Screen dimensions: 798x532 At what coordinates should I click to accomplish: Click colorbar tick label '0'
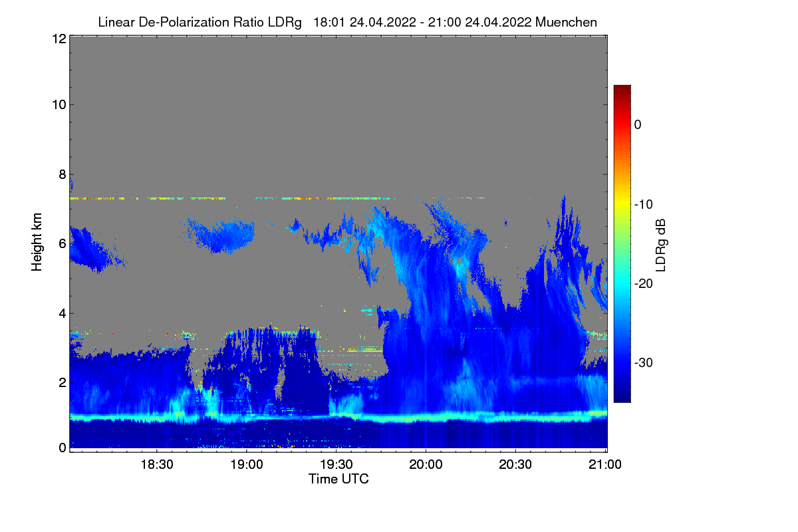(638, 124)
